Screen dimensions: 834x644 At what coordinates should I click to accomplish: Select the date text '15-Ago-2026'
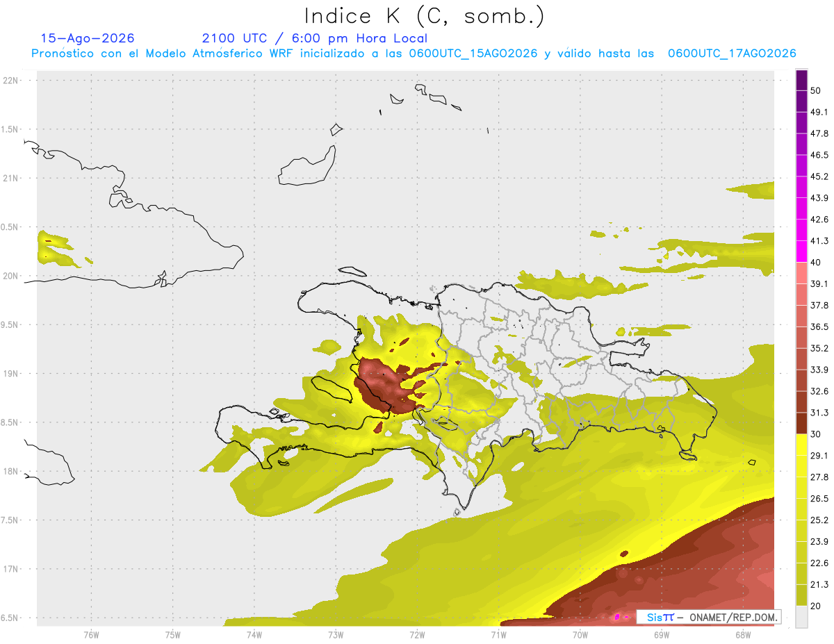(x=88, y=38)
